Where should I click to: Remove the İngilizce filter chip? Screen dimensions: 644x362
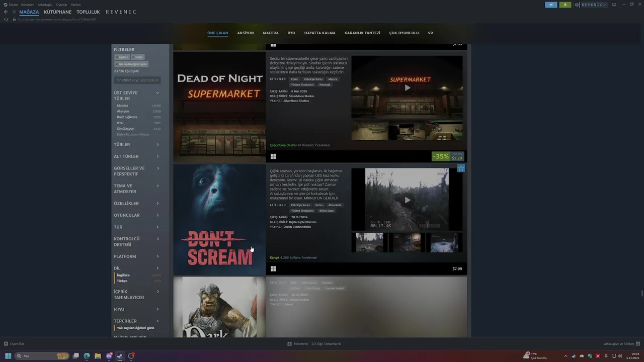[x=122, y=57]
